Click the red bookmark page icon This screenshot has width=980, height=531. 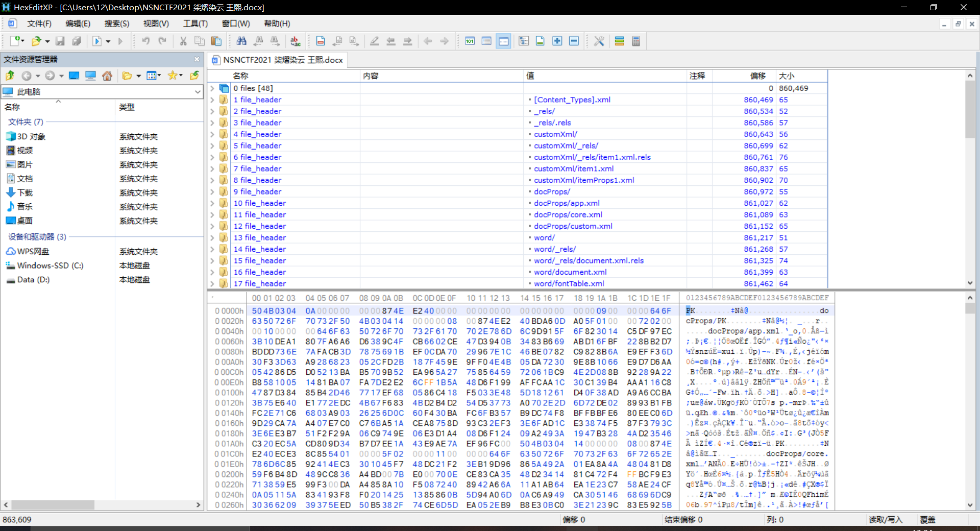pyautogui.click(x=321, y=41)
